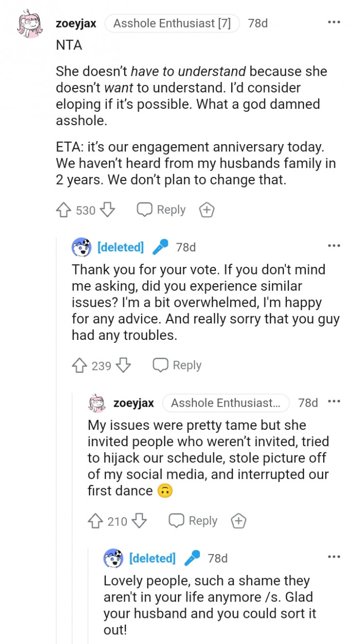View zoeyjax's pink avatar on top comment
358x644 pixels.
[29, 26]
